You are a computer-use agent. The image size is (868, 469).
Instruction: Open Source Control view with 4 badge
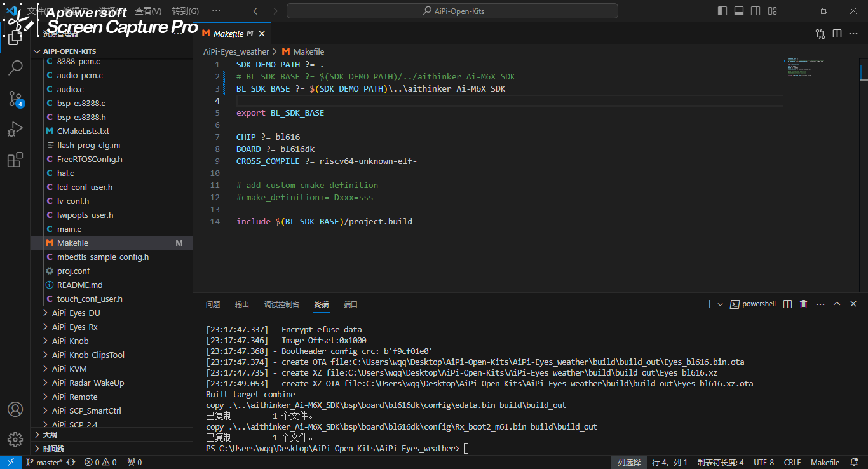point(15,99)
